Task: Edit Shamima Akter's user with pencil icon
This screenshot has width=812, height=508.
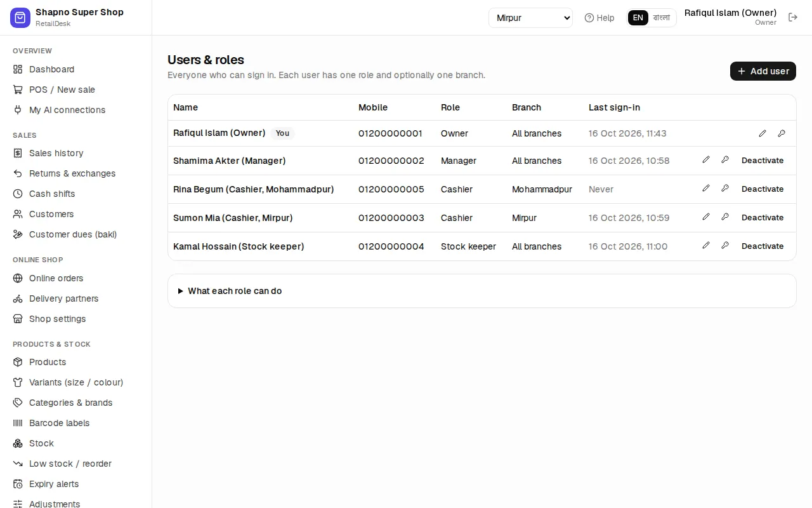Action: 706,160
